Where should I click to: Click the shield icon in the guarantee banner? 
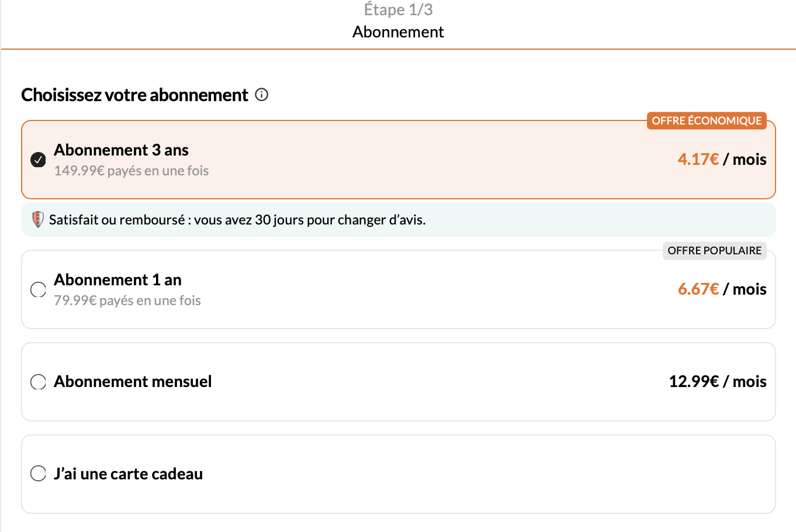[x=38, y=219]
